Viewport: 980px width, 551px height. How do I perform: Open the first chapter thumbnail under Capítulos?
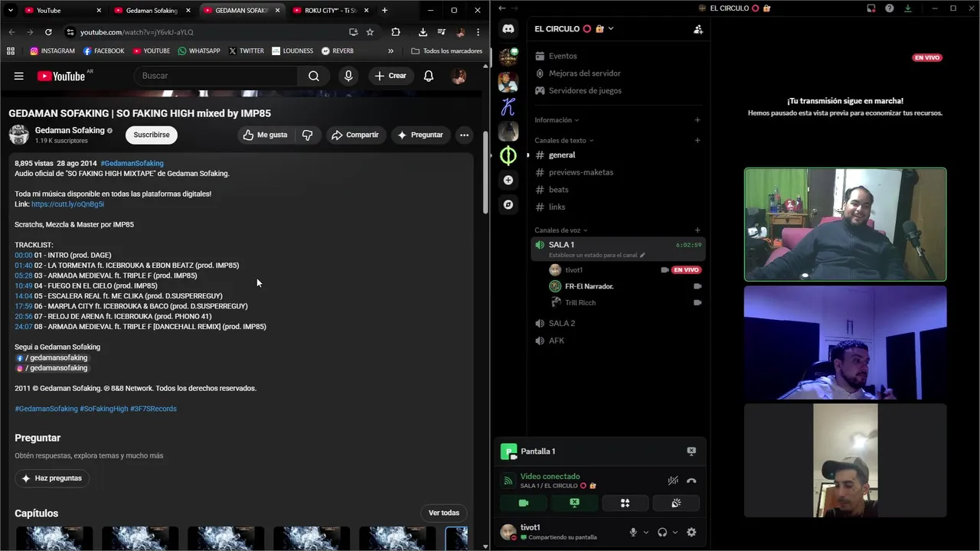(54, 538)
